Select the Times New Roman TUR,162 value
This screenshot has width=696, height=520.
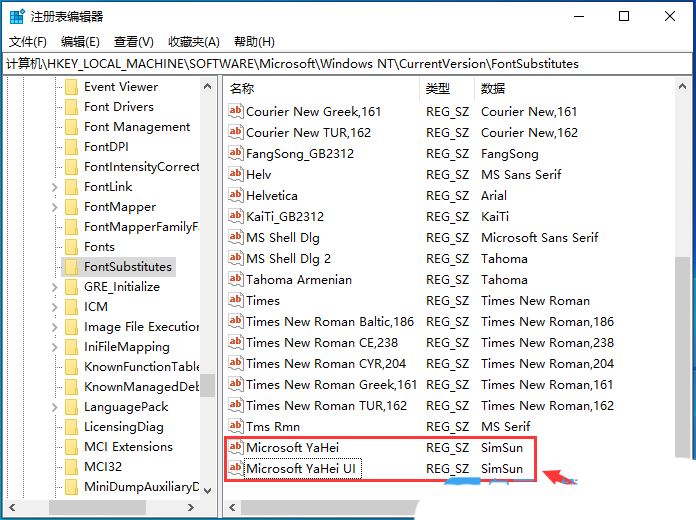point(326,405)
